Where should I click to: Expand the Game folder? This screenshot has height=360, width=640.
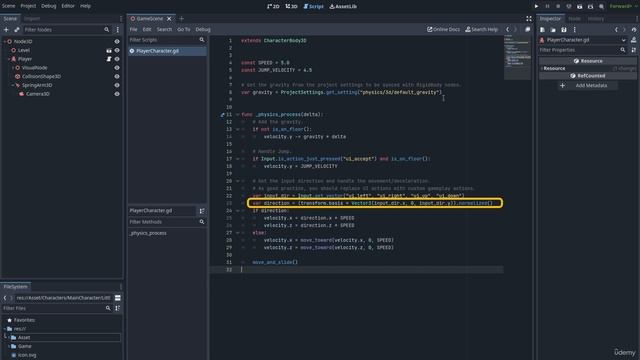pyautogui.click(x=9, y=346)
